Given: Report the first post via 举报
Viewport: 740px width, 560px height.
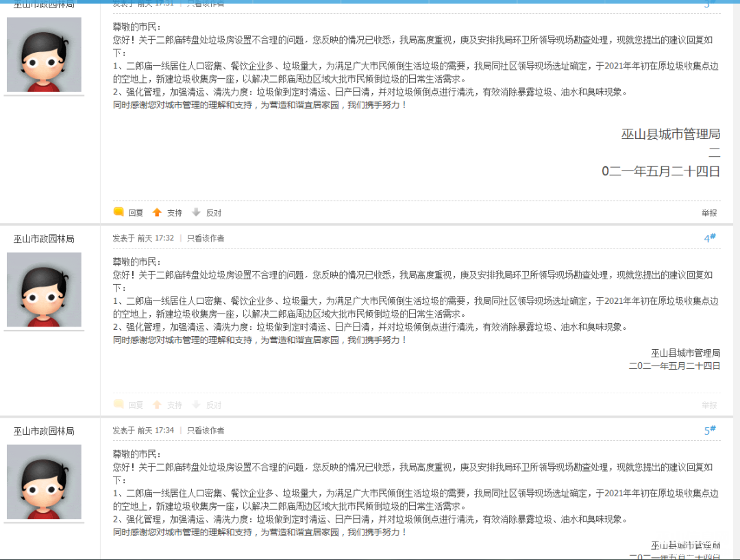Looking at the screenshot, I should click(x=709, y=213).
